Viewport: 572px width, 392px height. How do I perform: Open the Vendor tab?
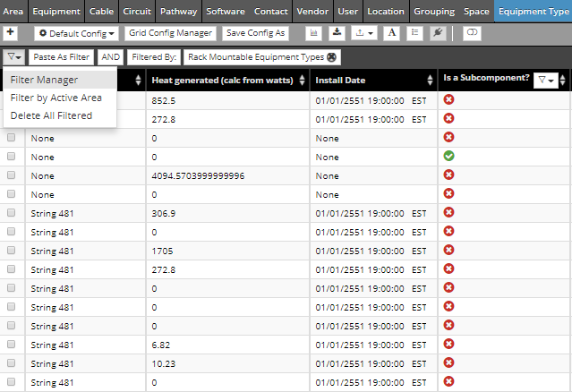pyautogui.click(x=312, y=12)
